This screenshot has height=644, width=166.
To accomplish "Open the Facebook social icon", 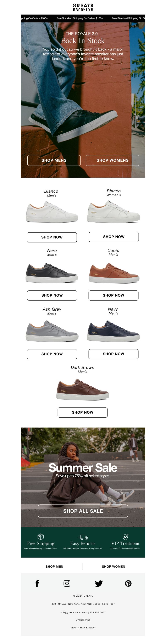I will click(37, 583).
